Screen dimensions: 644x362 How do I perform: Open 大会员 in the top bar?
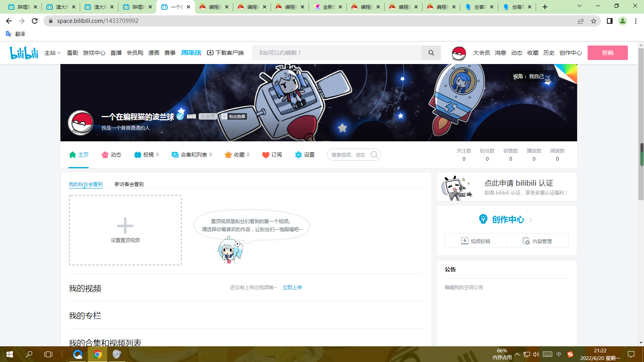[481, 53]
